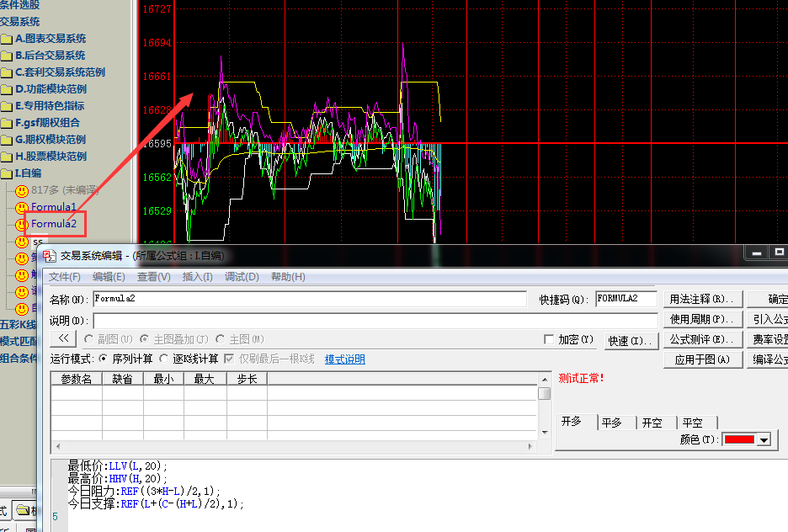Click the E.专用特色指标 folder icon
This screenshot has width=788, height=532.
click(x=7, y=106)
